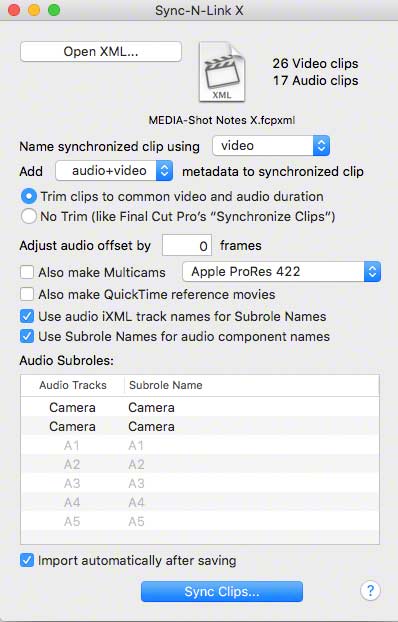Enable Also make Multicams checkbox

pyautogui.click(x=27, y=273)
